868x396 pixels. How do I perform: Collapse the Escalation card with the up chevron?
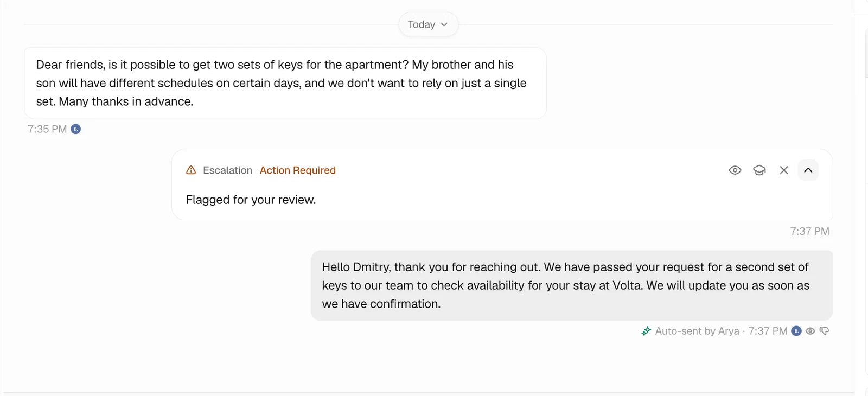808,170
